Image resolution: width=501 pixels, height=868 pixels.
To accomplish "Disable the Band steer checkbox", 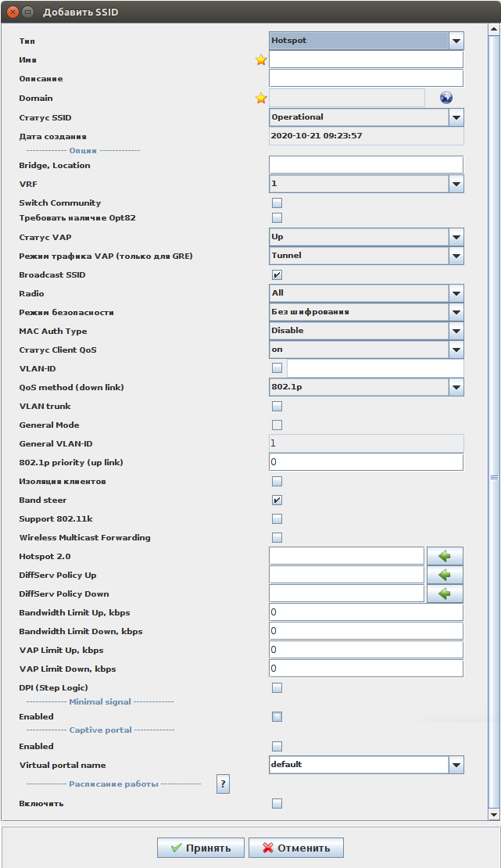I will (x=277, y=500).
